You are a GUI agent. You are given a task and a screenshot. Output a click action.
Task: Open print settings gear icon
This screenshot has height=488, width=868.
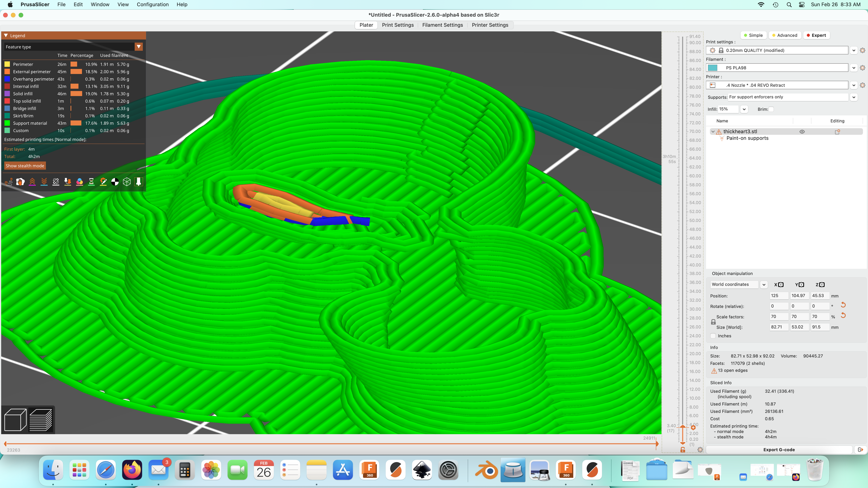pyautogui.click(x=863, y=50)
